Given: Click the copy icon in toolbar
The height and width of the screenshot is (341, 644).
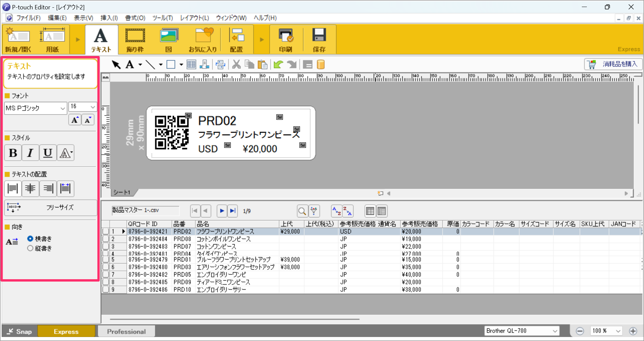Looking at the screenshot, I should click(249, 64).
